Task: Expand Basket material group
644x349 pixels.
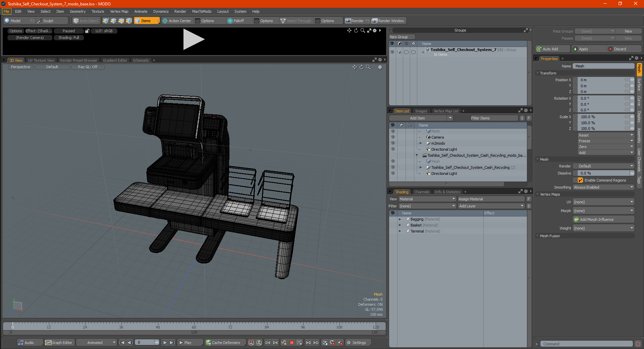Action: (400, 225)
